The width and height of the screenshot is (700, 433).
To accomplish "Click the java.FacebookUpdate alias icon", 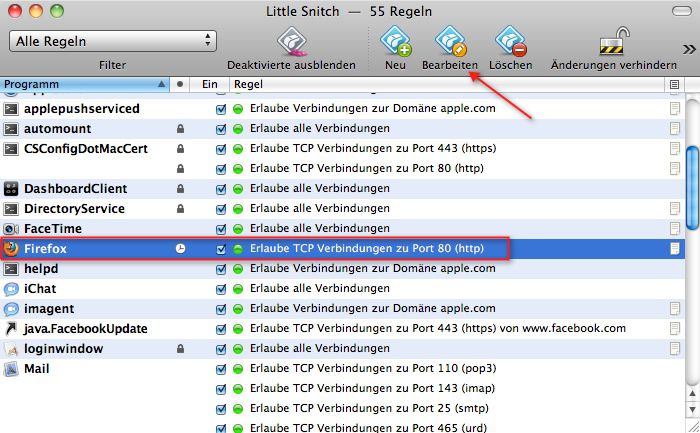I will pyautogui.click(x=11, y=329).
